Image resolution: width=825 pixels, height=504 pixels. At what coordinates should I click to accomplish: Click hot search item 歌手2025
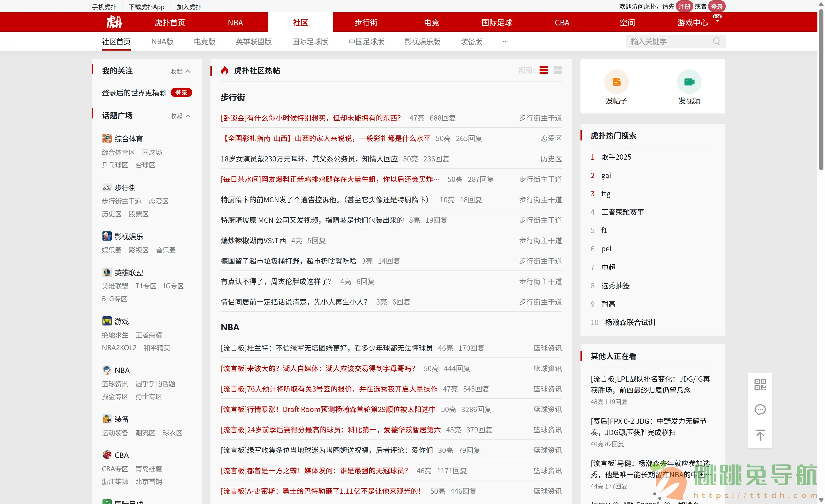pos(616,157)
